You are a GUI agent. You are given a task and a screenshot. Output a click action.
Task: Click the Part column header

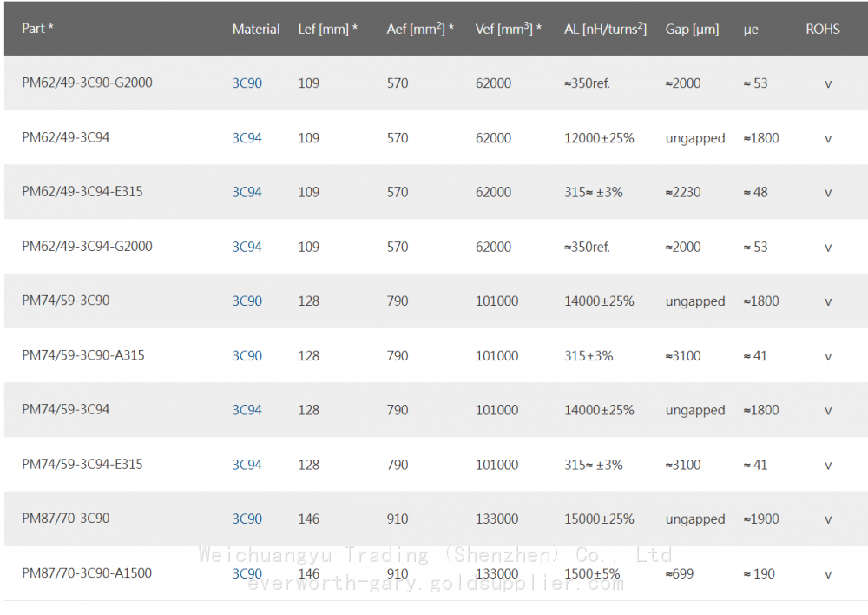pos(37,29)
